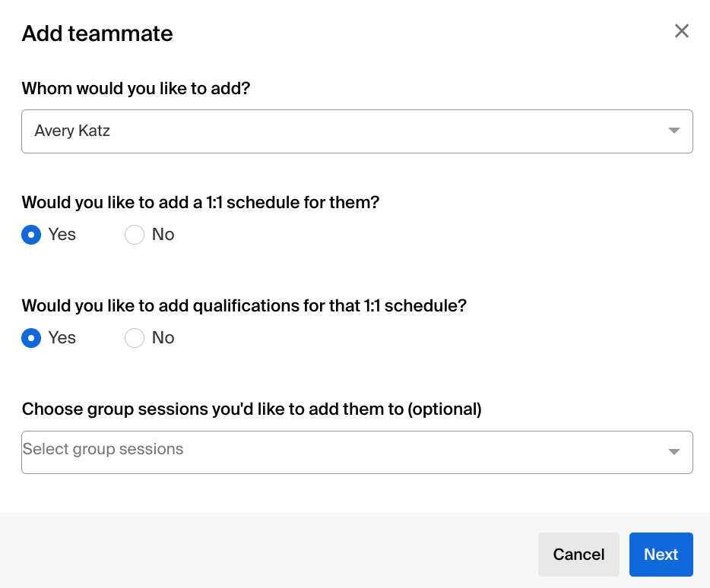Open the Select group sessions dropdown
Viewport: 710px width, 588px height.
(x=357, y=451)
